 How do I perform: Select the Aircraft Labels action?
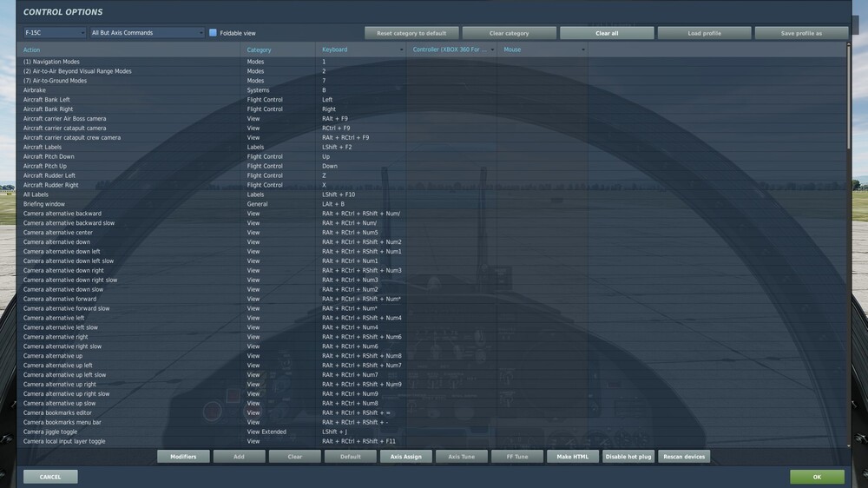432,147
